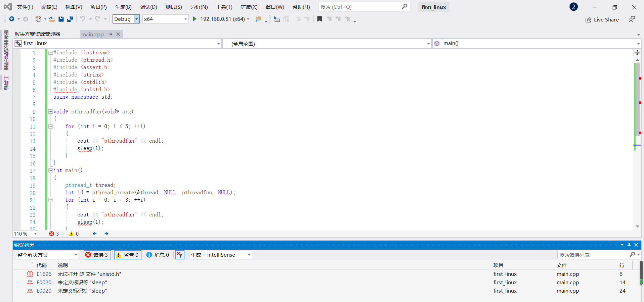Open the main() member dropdown
Image resolution: width=644 pixels, height=302 pixels.
(638, 44)
